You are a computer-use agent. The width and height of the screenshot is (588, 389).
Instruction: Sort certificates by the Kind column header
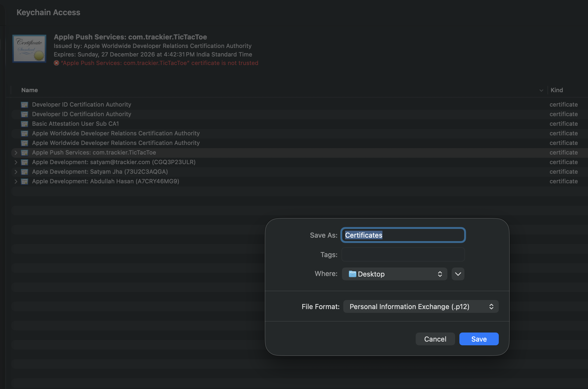[x=557, y=90]
